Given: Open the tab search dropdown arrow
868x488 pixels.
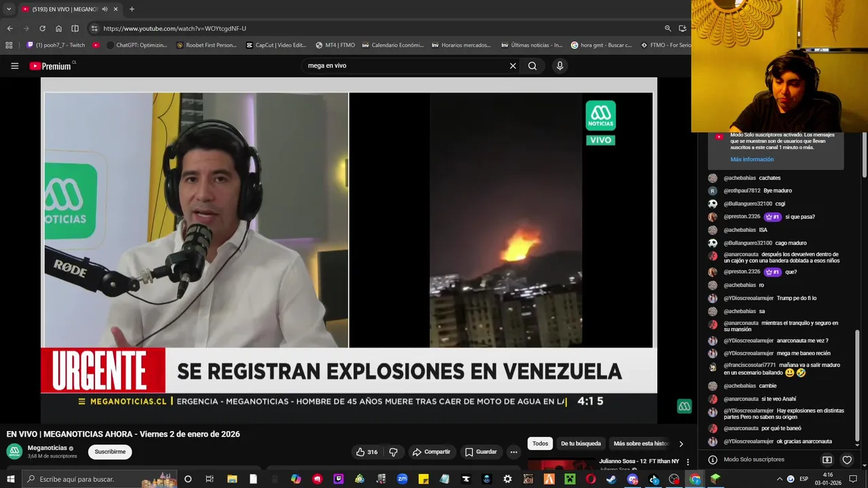Looking at the screenshot, I should coord(9,9).
